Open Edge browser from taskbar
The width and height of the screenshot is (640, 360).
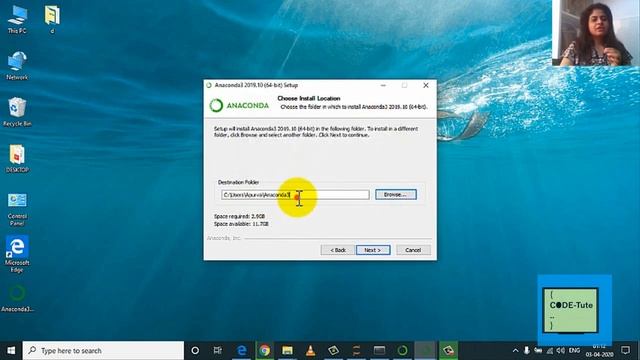point(242,350)
